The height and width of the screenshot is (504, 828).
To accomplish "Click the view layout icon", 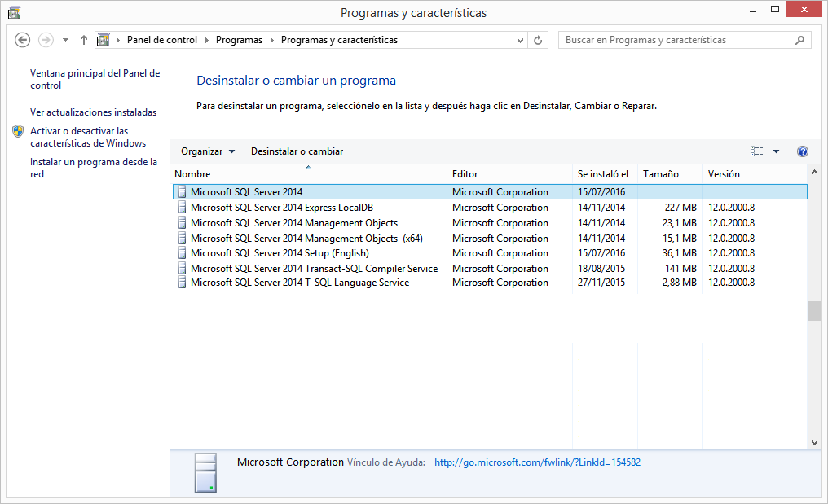I will tap(757, 151).
